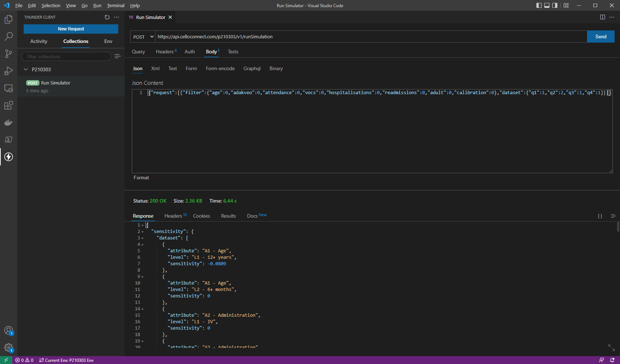
Task: Click the refresh icon in Thunder Client panel
Action: click(x=107, y=17)
